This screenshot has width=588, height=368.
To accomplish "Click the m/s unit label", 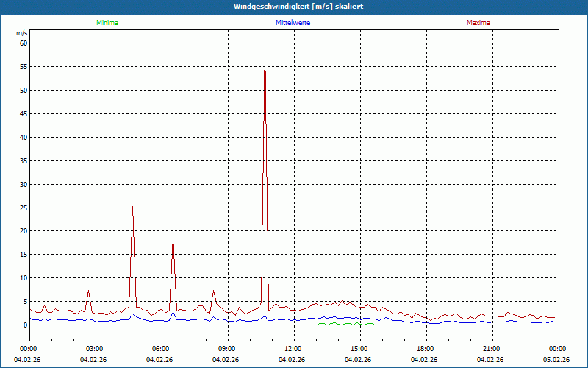I will click(22, 33).
